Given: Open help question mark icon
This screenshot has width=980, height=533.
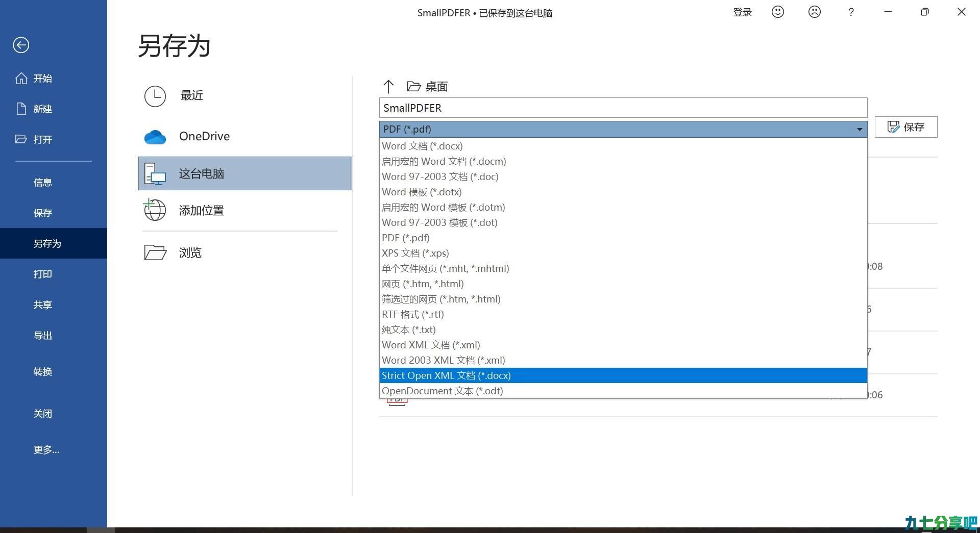Looking at the screenshot, I should 851,12.
